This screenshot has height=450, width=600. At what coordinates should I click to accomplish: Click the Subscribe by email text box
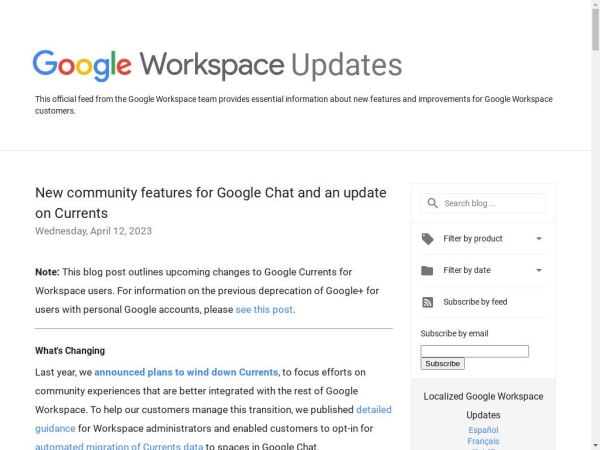pos(474,351)
